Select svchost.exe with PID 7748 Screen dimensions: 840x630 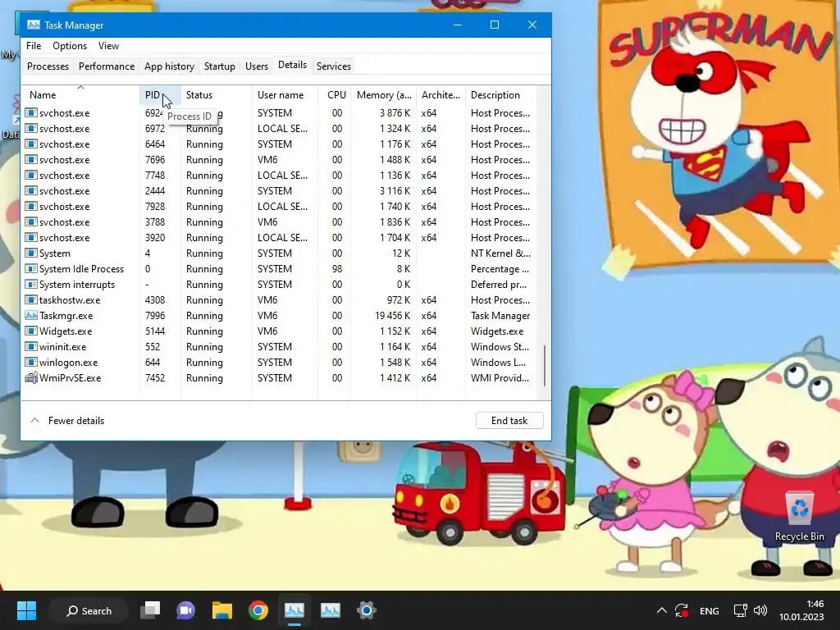tap(279, 176)
